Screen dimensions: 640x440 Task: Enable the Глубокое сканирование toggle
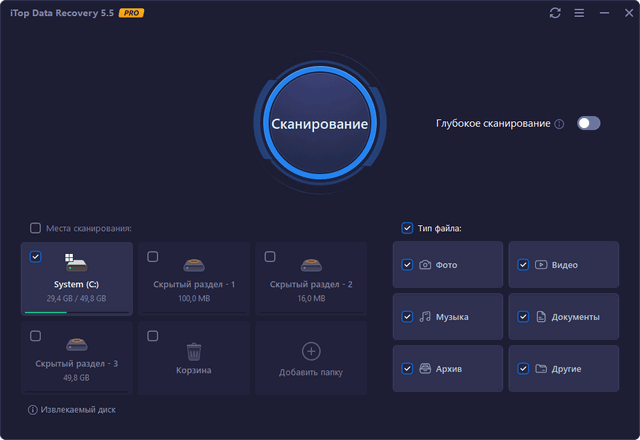pos(589,123)
